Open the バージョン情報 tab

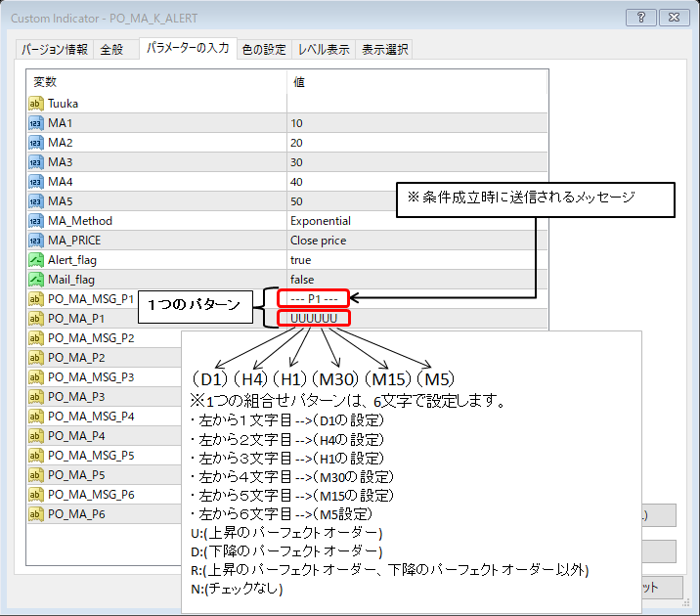click(55, 50)
